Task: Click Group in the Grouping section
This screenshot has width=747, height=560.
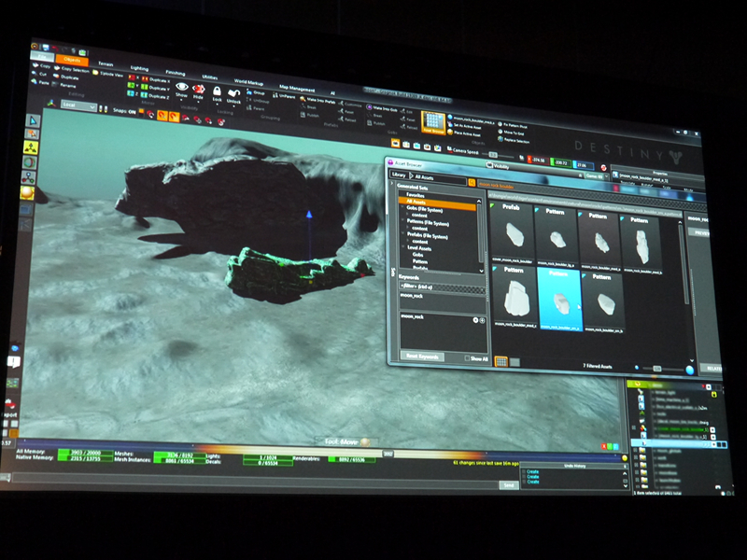Action: pos(255,92)
